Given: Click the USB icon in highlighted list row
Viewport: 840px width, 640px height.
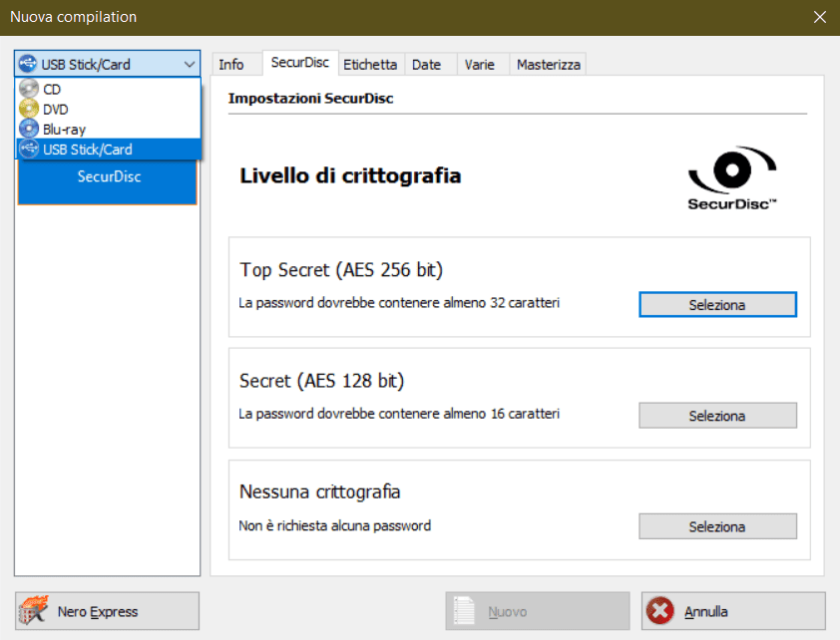Looking at the screenshot, I should (x=29, y=149).
